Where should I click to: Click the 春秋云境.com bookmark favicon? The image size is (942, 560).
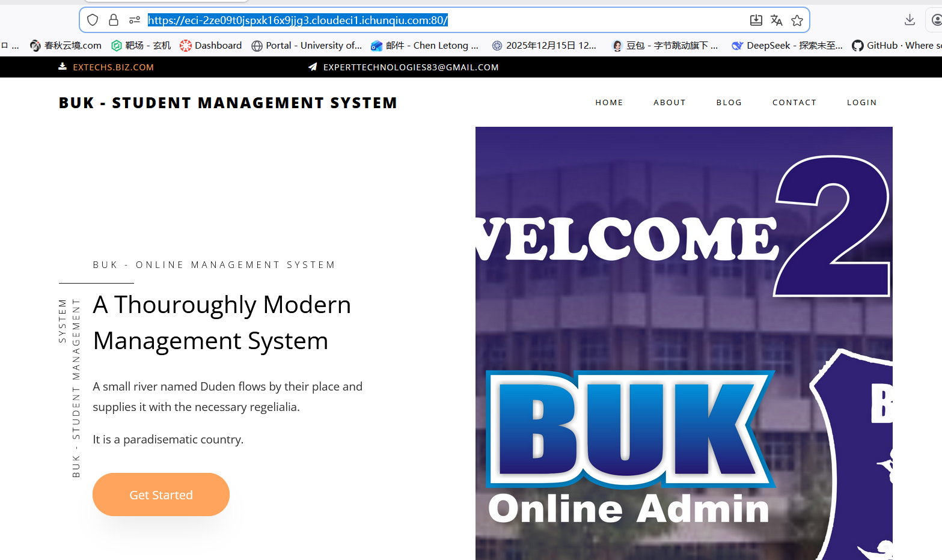tap(35, 46)
